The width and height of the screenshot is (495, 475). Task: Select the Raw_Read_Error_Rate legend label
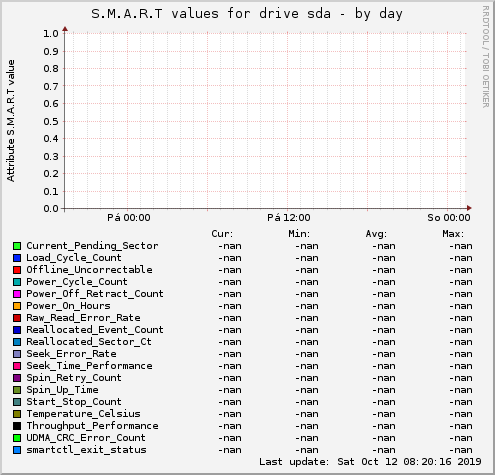(83, 318)
